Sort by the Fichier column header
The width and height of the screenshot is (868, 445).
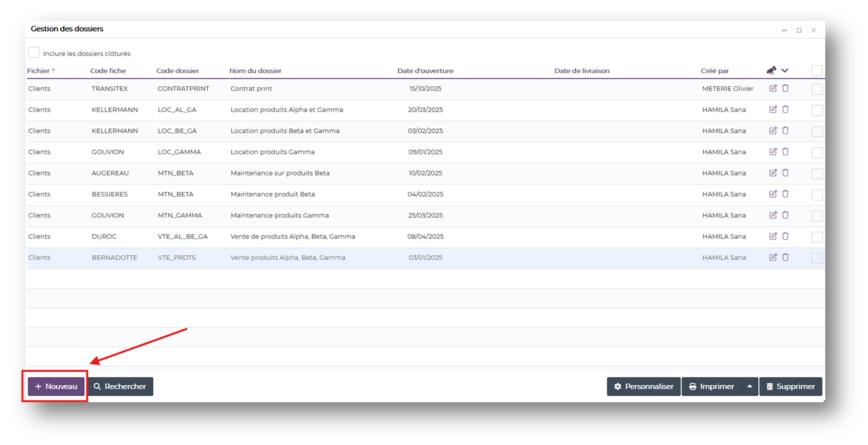tap(38, 71)
